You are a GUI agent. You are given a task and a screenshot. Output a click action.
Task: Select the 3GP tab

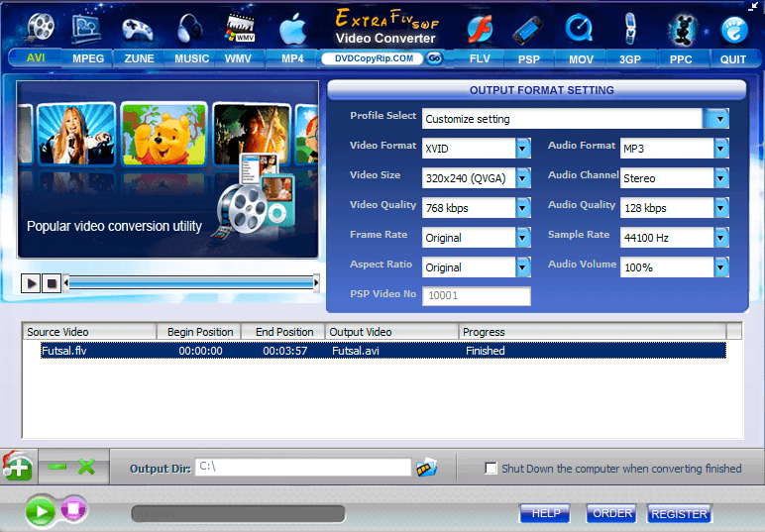[630, 59]
